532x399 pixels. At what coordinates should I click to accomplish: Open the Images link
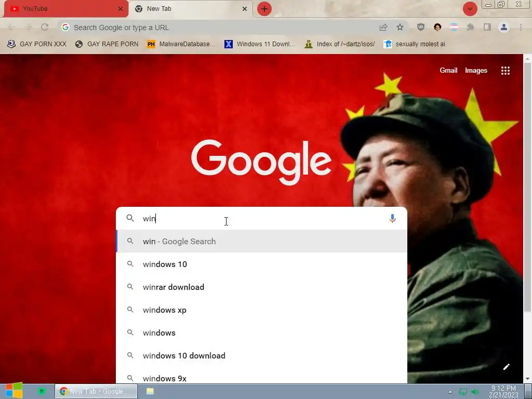click(x=476, y=71)
